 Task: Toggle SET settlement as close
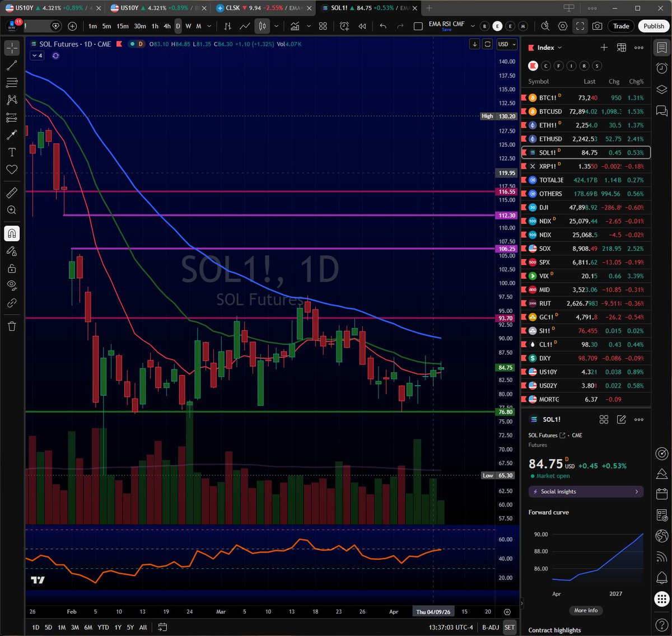[x=509, y=627]
